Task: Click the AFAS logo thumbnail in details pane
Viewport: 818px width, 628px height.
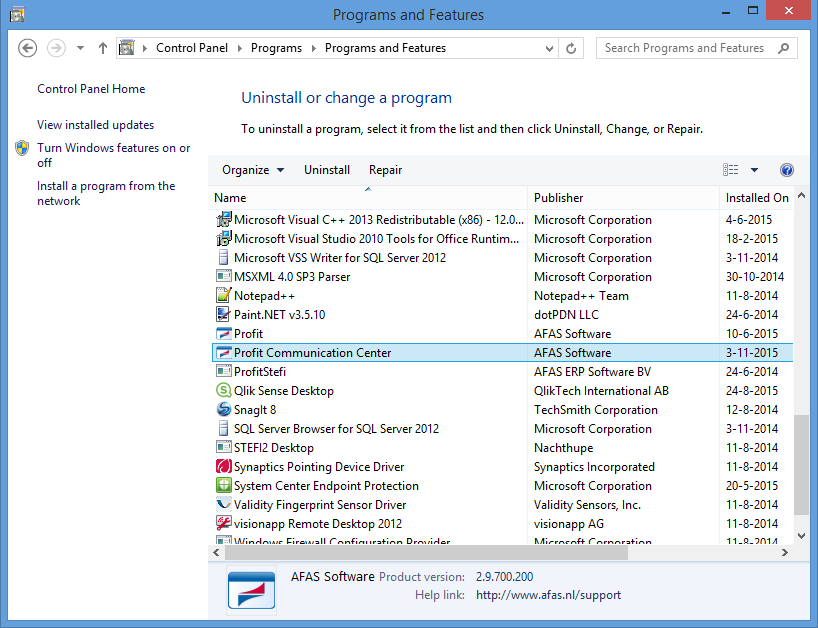Action: 251,590
